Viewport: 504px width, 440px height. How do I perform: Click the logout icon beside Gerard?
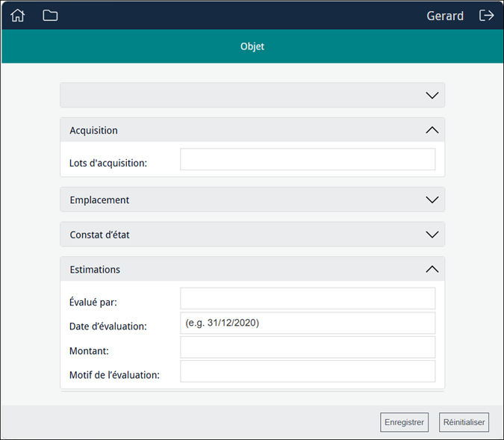[486, 15]
